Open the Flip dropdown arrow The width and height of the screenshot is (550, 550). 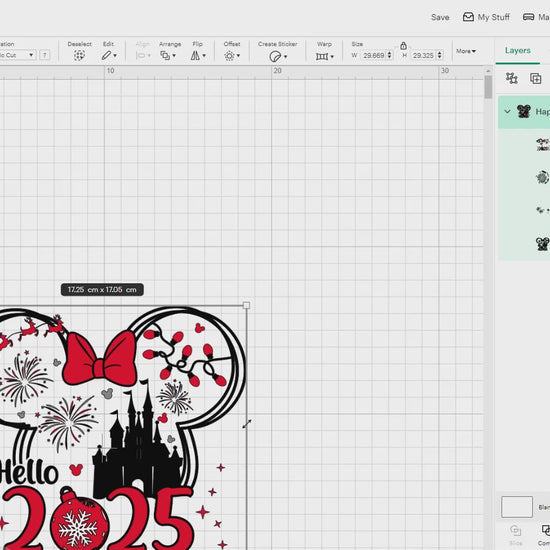pos(204,56)
